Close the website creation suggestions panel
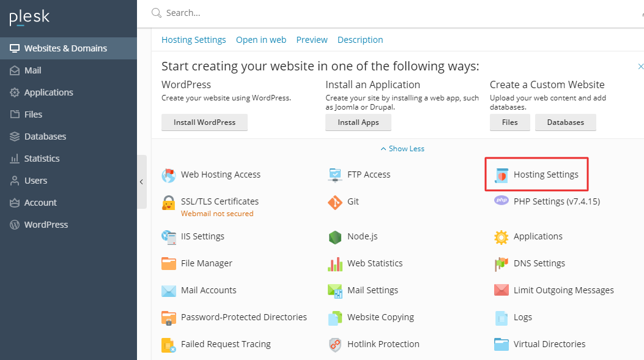 640,66
